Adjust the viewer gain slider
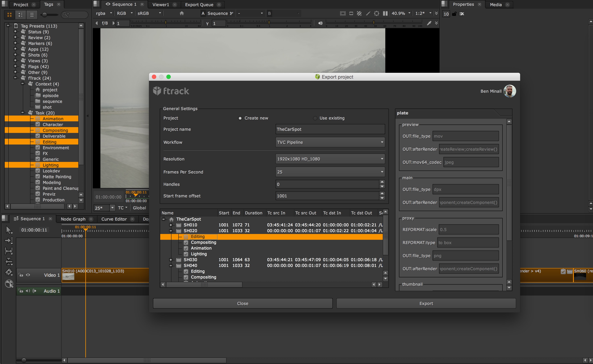The width and height of the screenshot is (593, 364). click(x=166, y=23)
